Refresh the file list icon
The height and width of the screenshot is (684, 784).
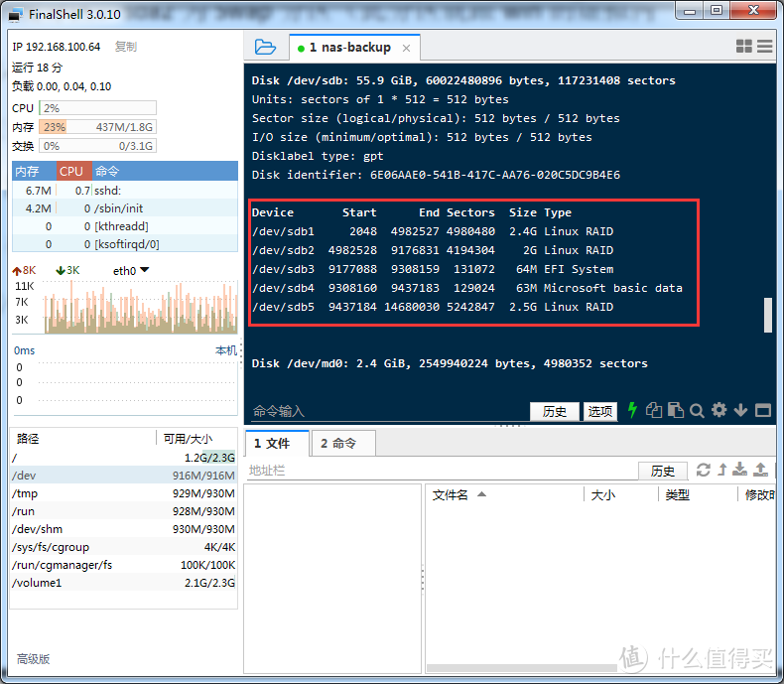[x=703, y=470]
